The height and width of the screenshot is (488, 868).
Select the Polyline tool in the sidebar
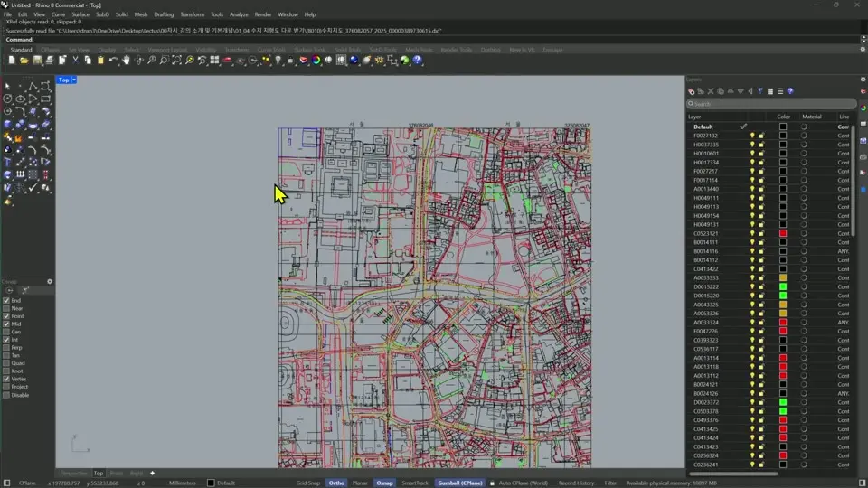pyautogui.click(x=33, y=86)
